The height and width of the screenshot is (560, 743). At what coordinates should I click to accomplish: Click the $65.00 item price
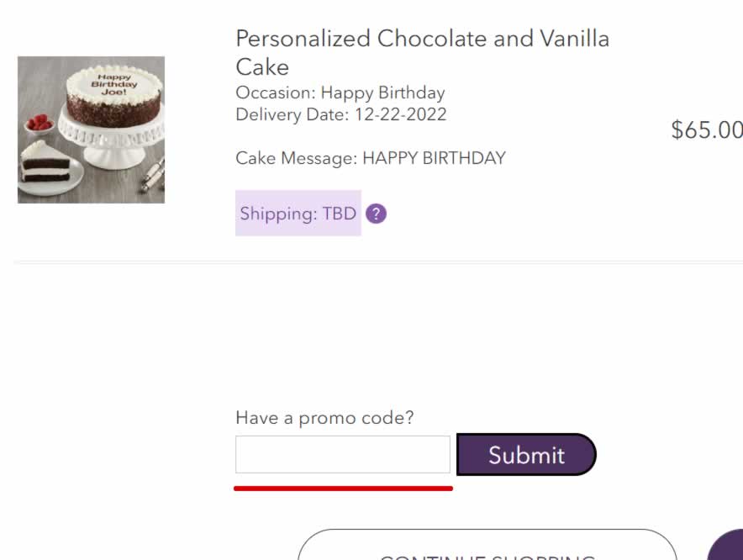(x=707, y=130)
